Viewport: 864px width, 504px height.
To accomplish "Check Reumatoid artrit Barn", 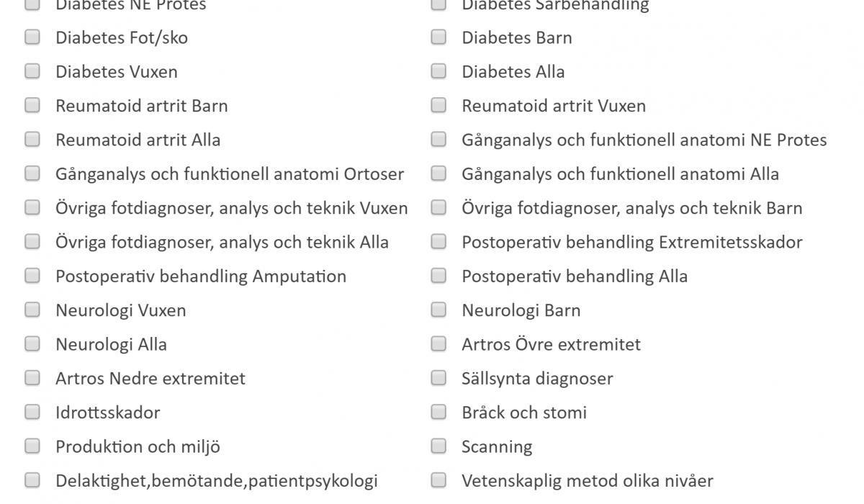I will [x=32, y=106].
